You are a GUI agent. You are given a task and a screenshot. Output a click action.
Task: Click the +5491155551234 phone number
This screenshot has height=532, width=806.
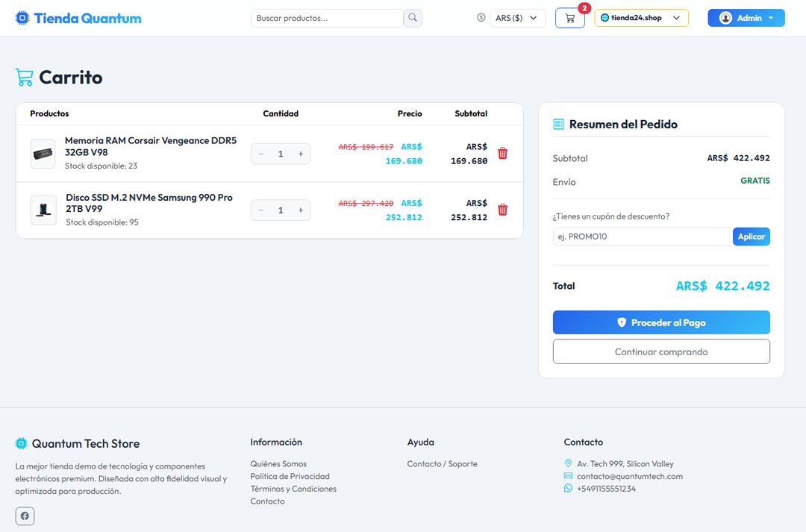606,488
